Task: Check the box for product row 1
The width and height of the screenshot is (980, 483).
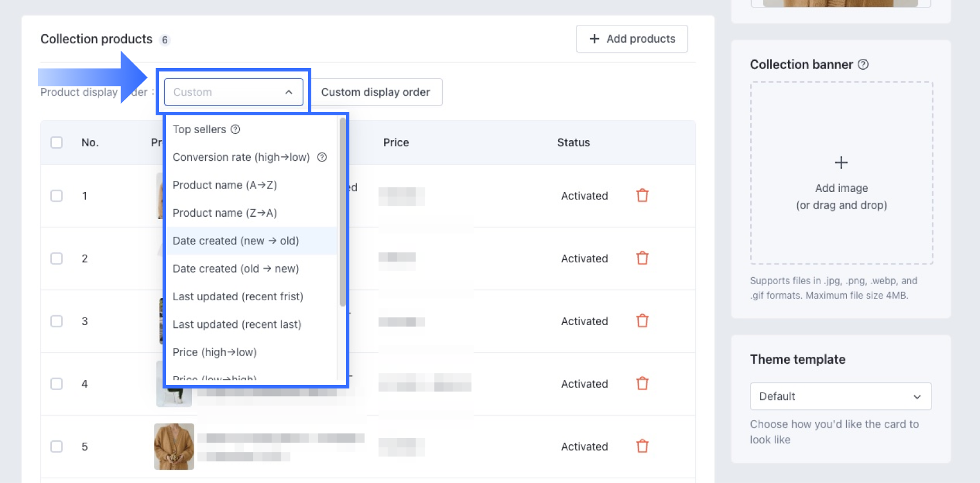Action: coord(56,196)
